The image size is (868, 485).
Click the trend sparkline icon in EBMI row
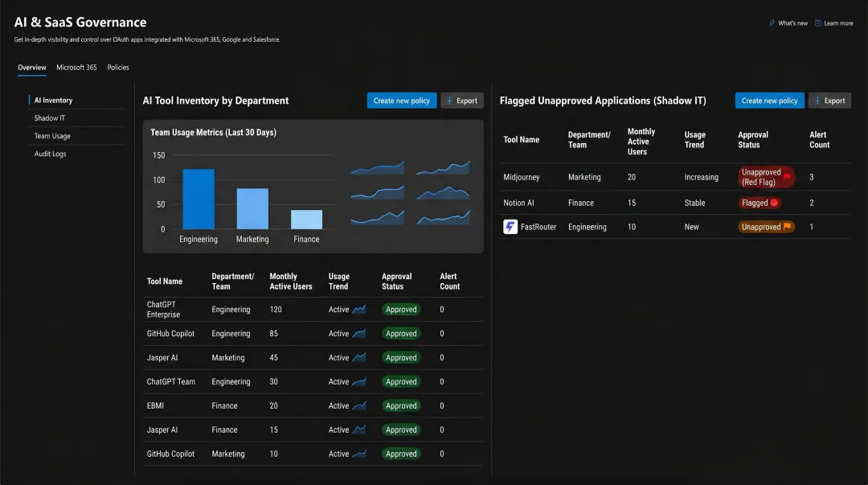[359, 405]
